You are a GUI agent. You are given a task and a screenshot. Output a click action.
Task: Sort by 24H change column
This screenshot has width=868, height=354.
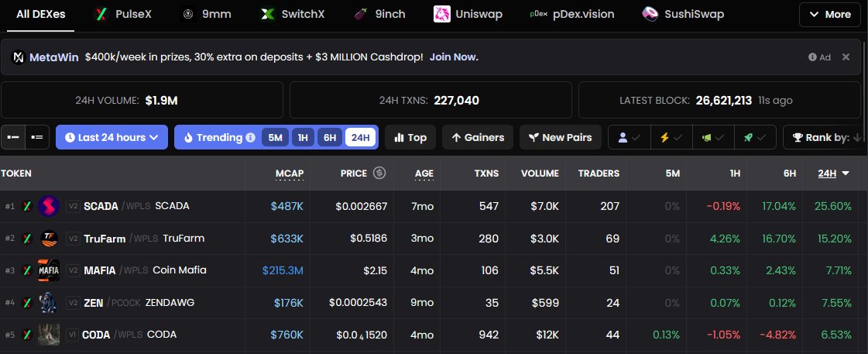(834, 174)
